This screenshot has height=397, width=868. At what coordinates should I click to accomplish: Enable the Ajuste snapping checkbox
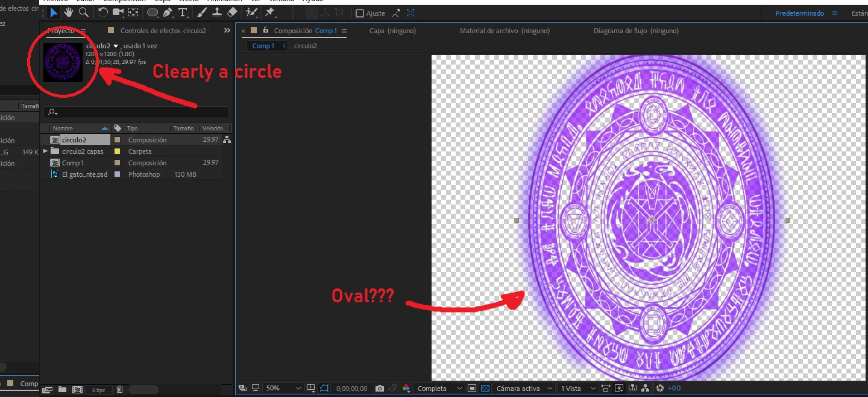point(360,13)
